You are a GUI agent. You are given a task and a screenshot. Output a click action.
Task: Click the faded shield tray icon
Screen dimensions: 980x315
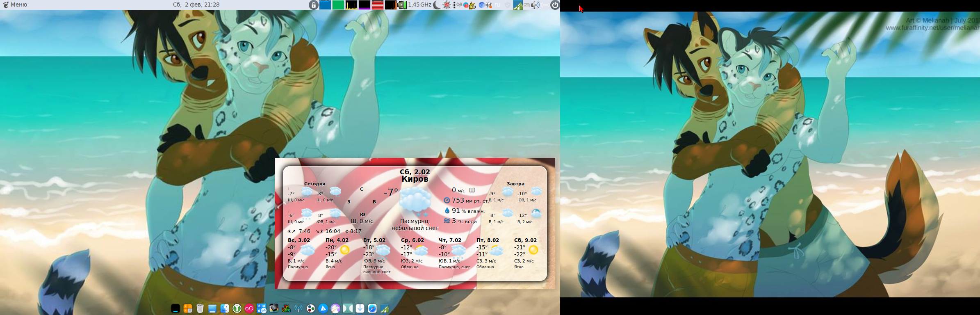(508, 5)
